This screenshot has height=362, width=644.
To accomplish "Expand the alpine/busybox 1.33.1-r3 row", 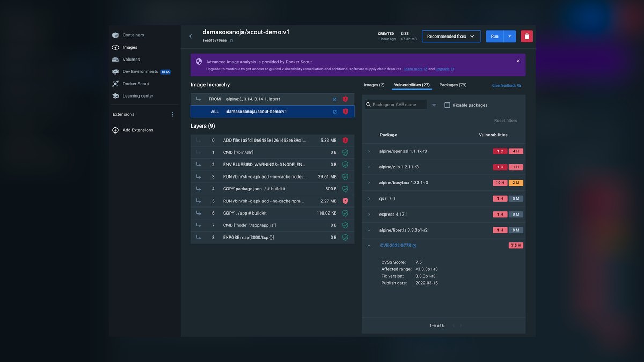I will tap(369, 183).
